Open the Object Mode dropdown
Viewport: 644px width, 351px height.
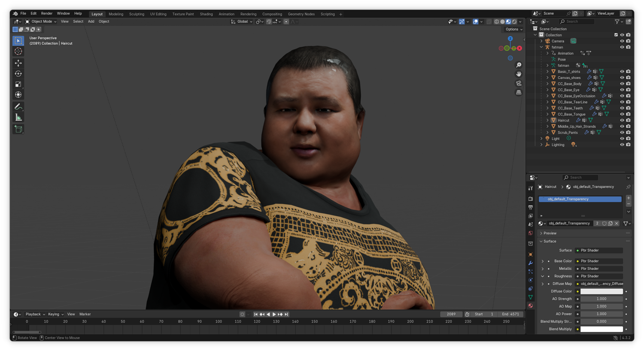pos(41,21)
